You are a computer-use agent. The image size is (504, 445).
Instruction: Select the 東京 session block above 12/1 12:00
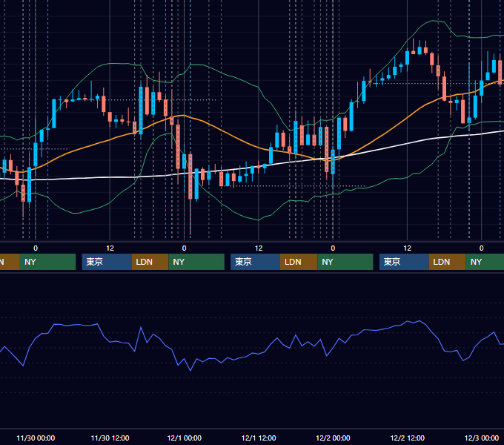click(255, 262)
